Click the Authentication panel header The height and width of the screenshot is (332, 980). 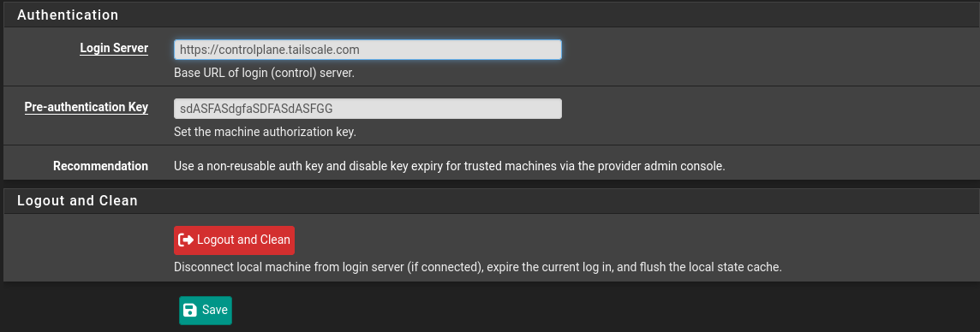click(x=490, y=15)
